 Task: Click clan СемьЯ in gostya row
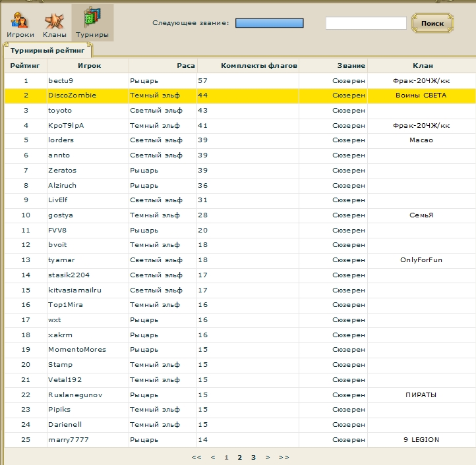pyautogui.click(x=421, y=215)
